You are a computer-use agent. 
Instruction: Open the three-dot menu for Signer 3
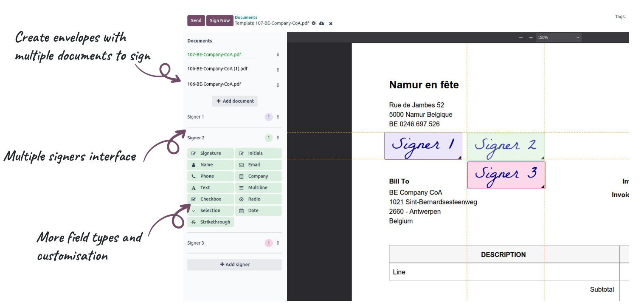278,243
